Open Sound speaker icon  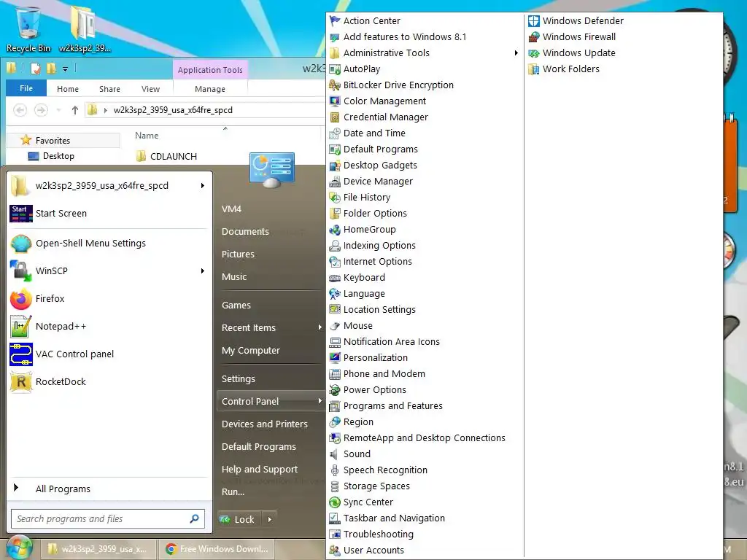click(x=335, y=454)
